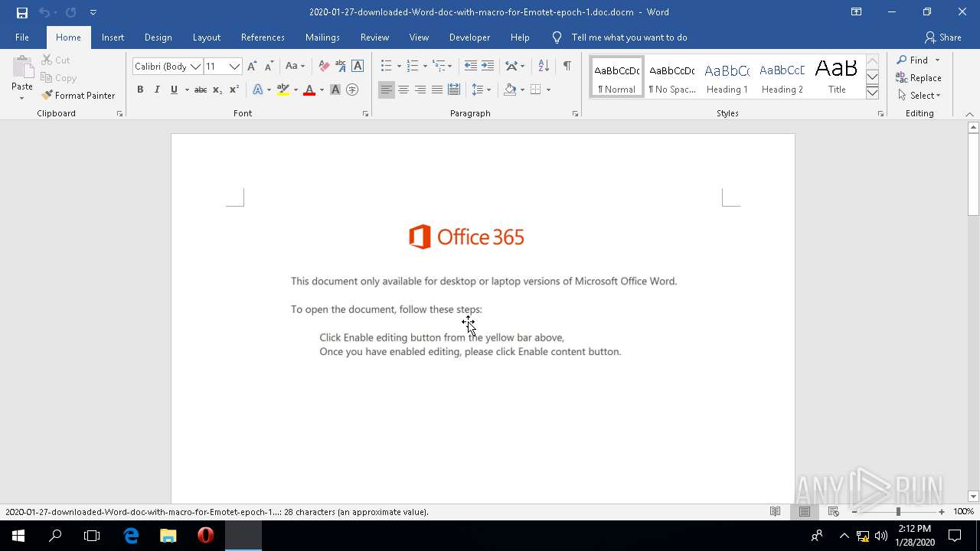The height and width of the screenshot is (551, 980).
Task: Start a bulleted list
Action: pyautogui.click(x=387, y=67)
